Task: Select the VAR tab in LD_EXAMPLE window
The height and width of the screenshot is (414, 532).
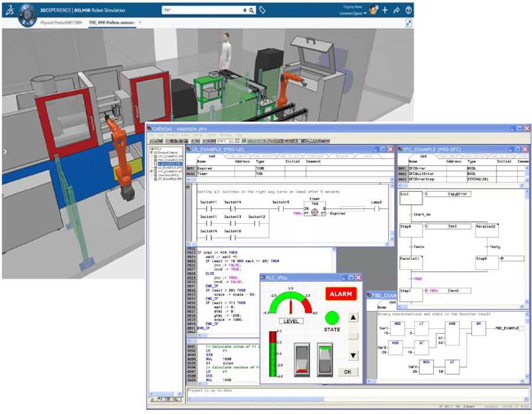Action: click(x=212, y=157)
